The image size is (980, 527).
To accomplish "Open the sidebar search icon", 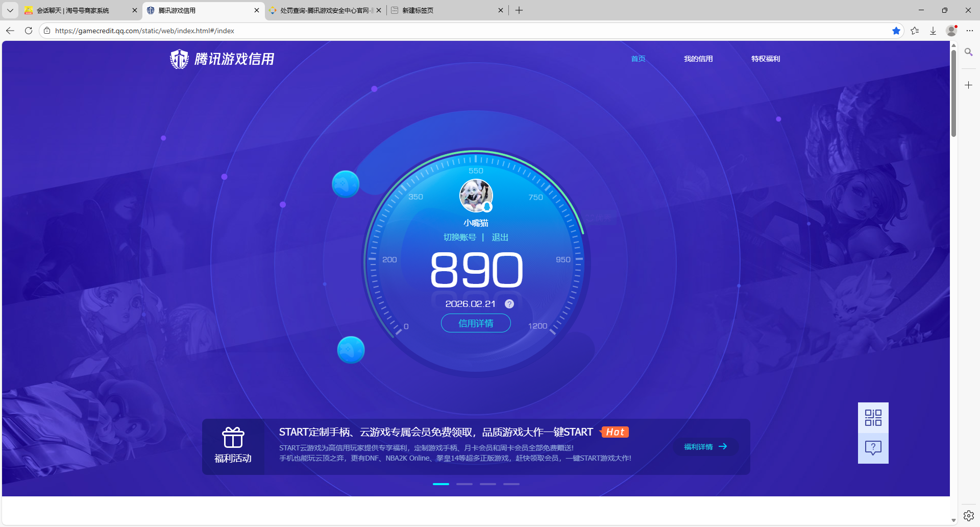I will coord(968,52).
